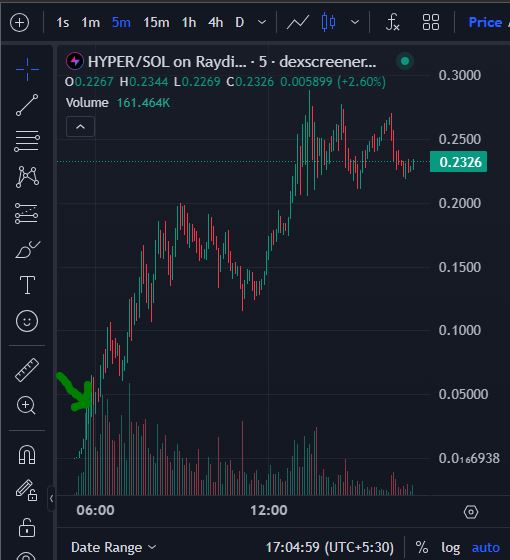Collapse the left drawing toolbar

pyautogui.click(x=51, y=499)
